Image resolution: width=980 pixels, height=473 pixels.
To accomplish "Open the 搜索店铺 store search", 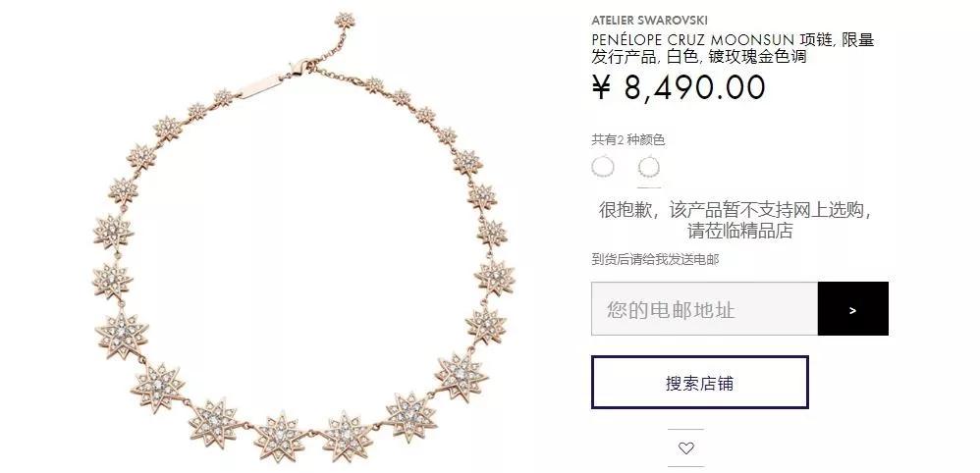I will click(x=700, y=383).
